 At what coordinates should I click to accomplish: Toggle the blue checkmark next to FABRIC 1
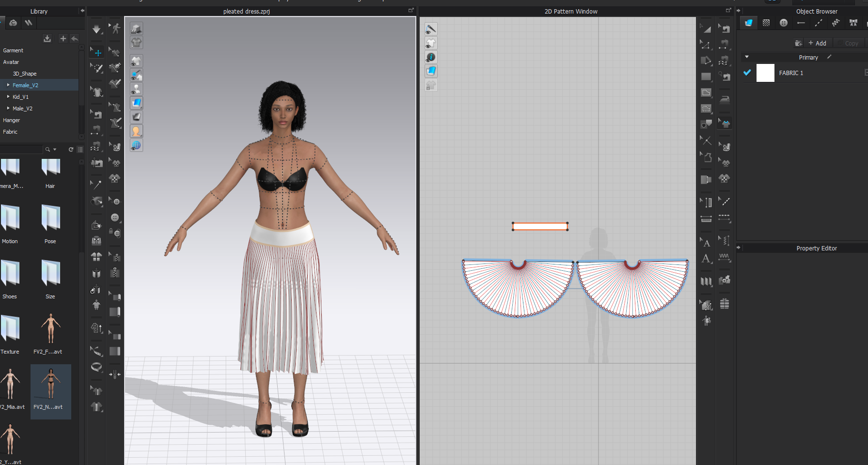pos(747,73)
